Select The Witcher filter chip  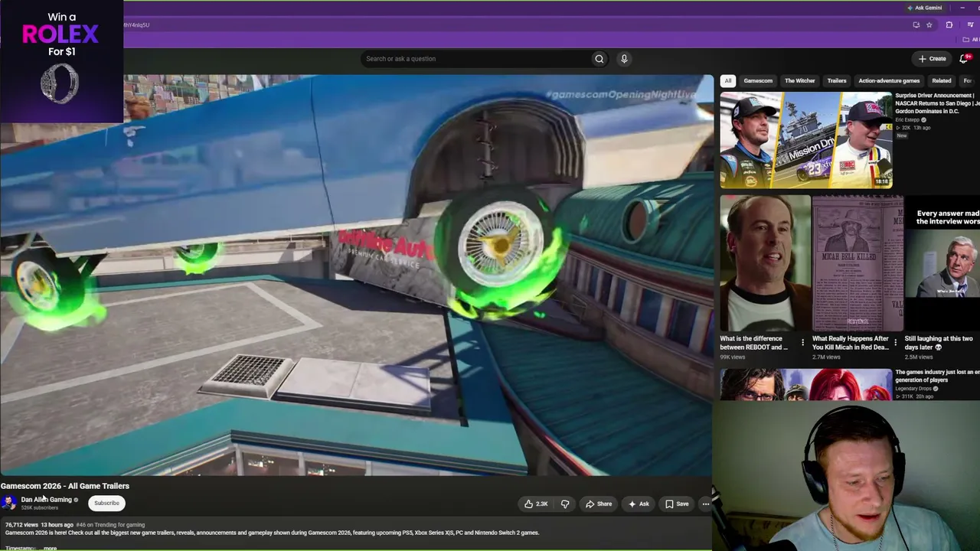tap(800, 80)
